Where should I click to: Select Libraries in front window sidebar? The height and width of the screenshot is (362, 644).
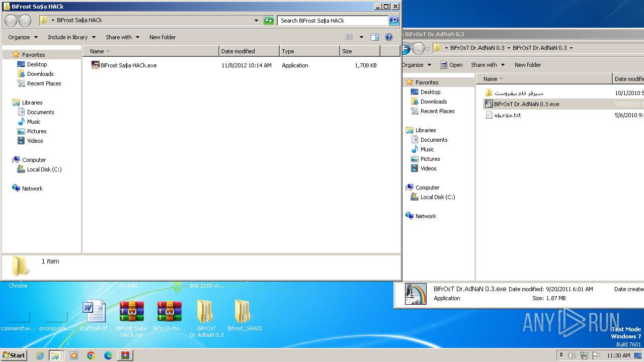(32, 103)
